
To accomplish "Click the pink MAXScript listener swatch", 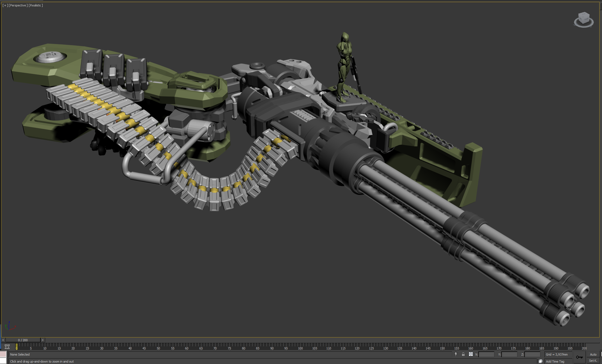I will 3,354.
